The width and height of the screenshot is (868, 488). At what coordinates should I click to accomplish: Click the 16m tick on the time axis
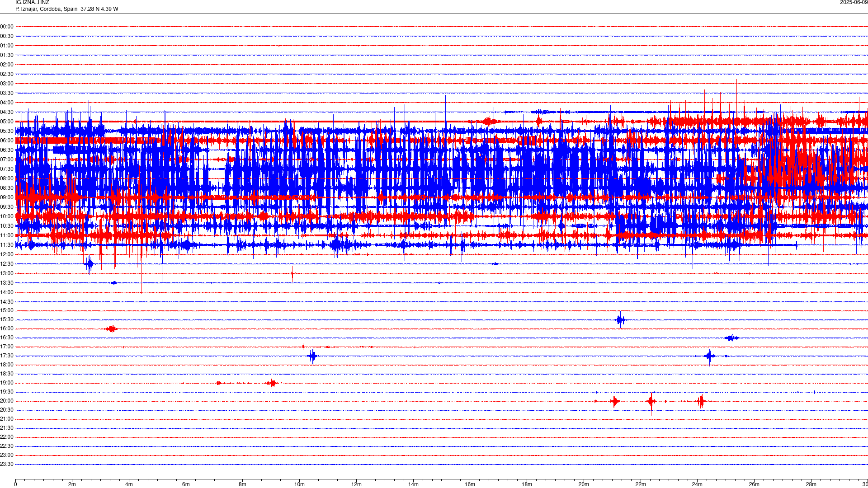click(470, 484)
